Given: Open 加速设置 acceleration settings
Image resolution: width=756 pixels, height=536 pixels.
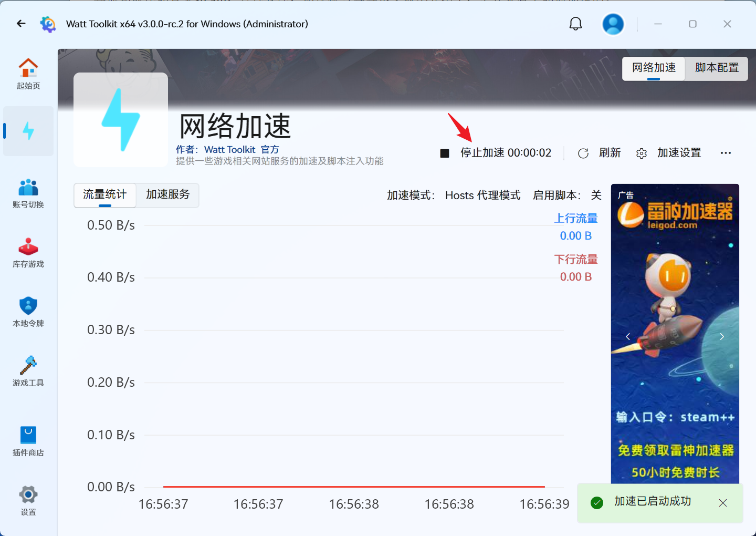Looking at the screenshot, I should (x=669, y=153).
